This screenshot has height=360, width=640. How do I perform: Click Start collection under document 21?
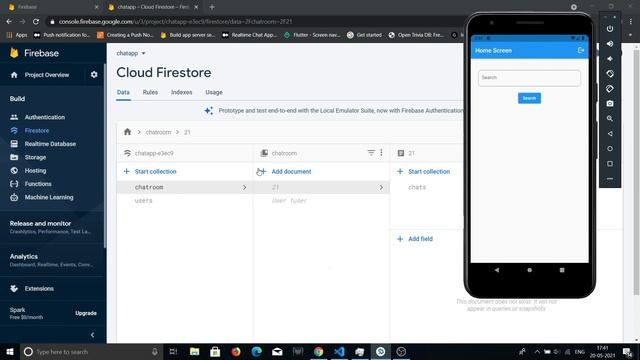pos(423,171)
